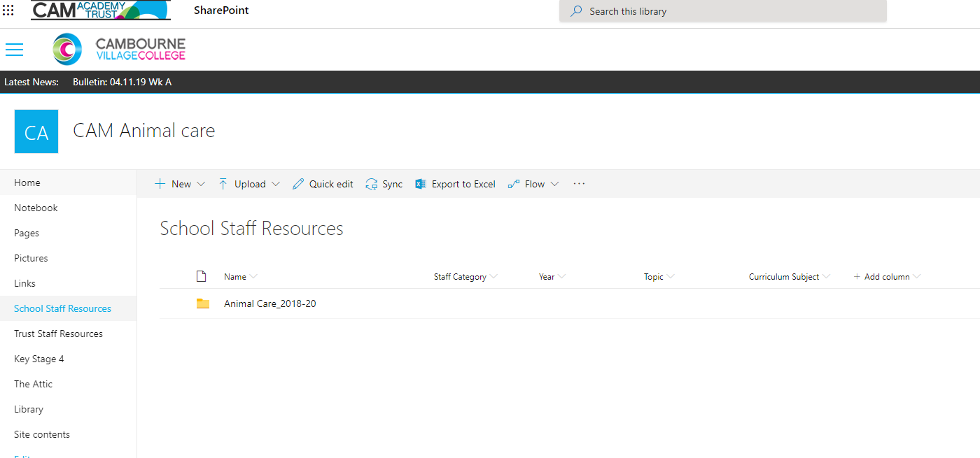Viewport: 980px width, 458px height.
Task: Click the search magnifier icon
Action: [576, 11]
